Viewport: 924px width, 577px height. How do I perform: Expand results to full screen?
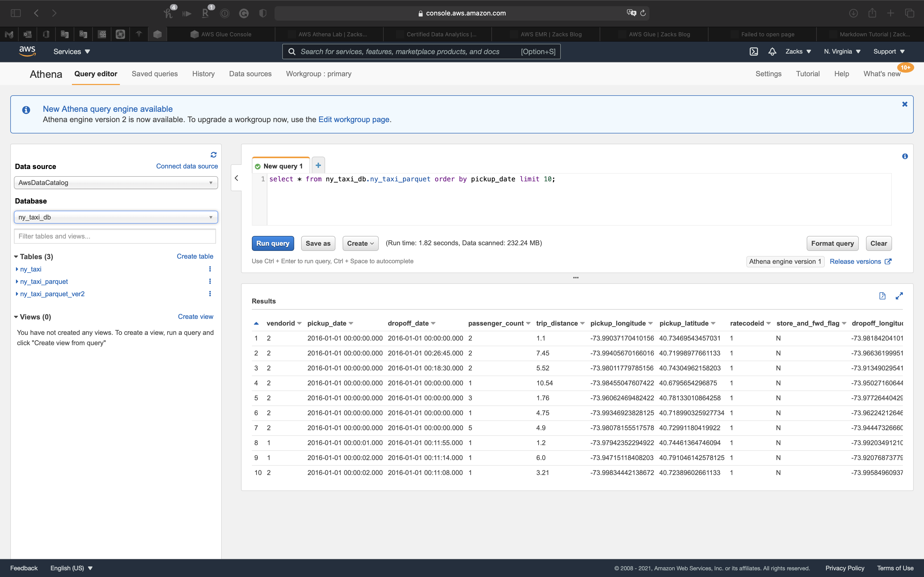(899, 296)
